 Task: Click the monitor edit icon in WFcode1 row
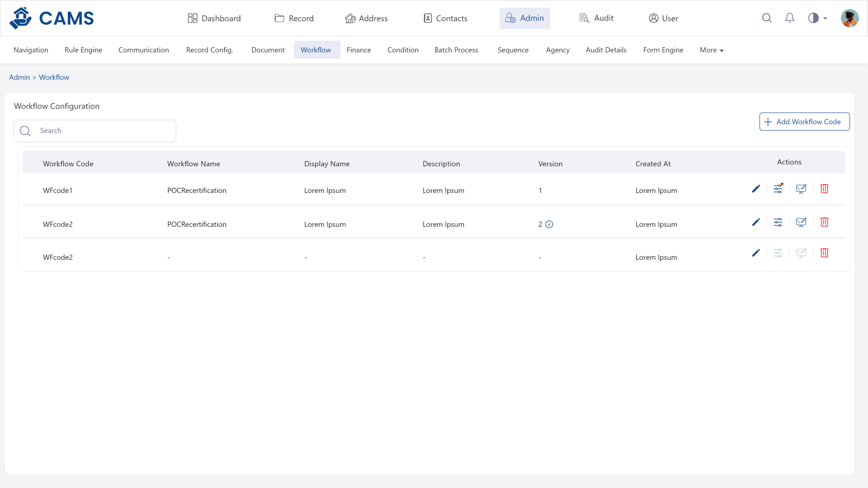(801, 189)
